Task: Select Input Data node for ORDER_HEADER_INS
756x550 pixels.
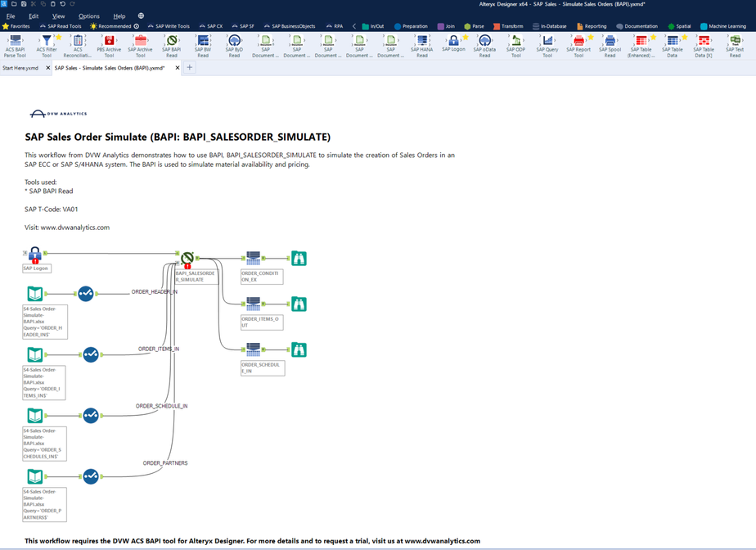Action: 34,293
